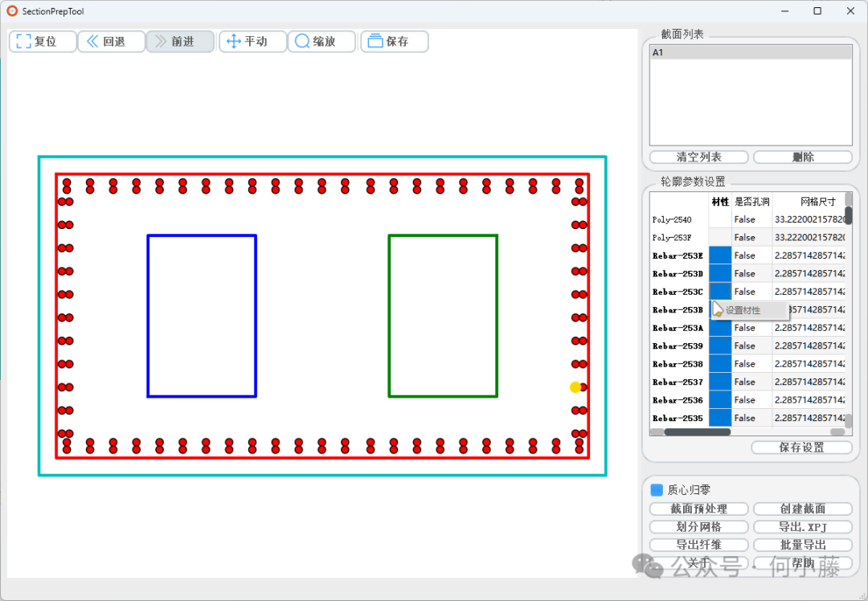868x601 pixels.
Task: Click the 网格尺寸 column header
Action: 809,202
